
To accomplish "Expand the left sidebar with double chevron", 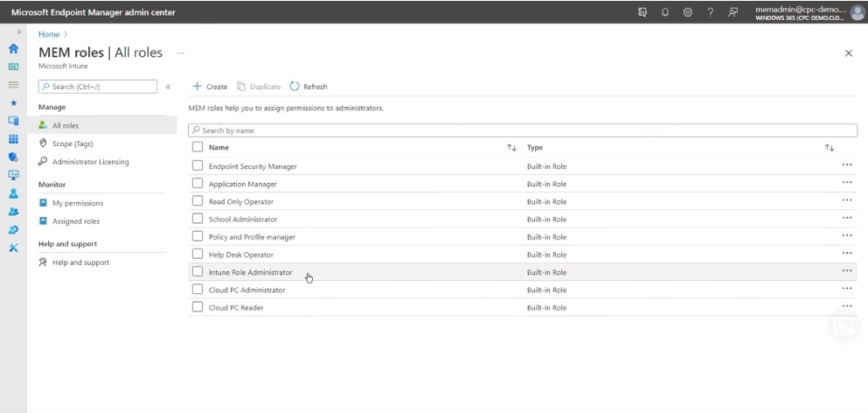I will [x=19, y=32].
